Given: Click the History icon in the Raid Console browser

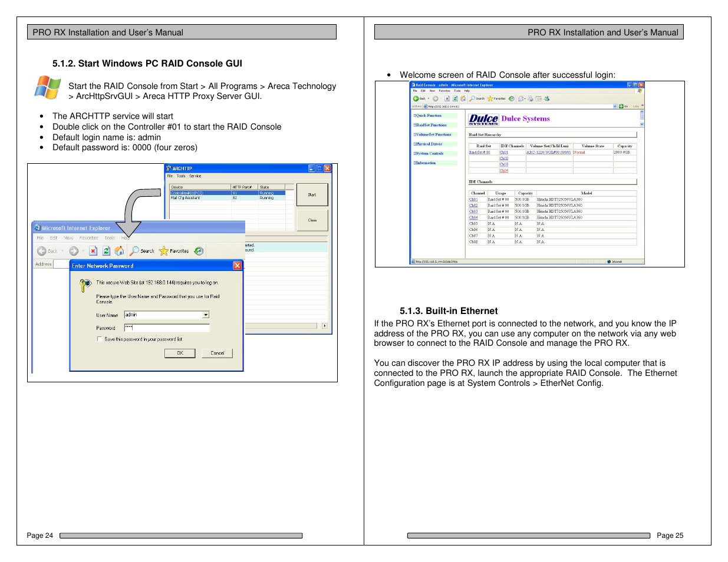Looking at the screenshot, I should click(x=512, y=99).
